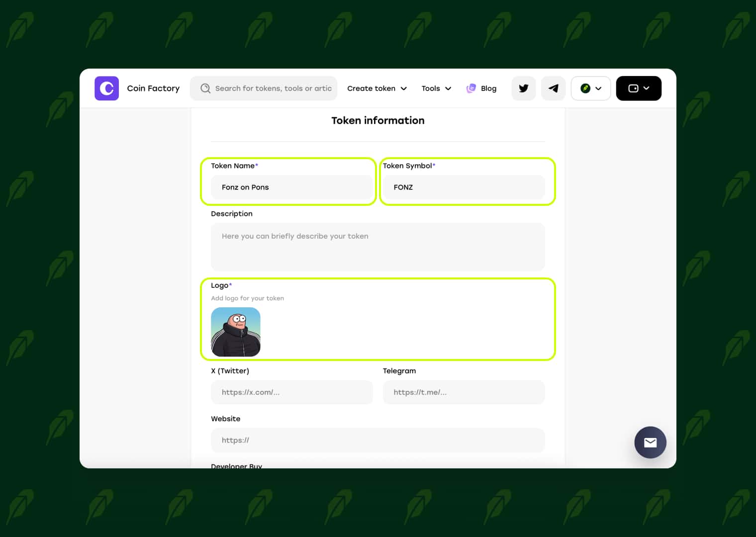Focus the Telegram URL field
The width and height of the screenshot is (756, 537).
point(464,392)
